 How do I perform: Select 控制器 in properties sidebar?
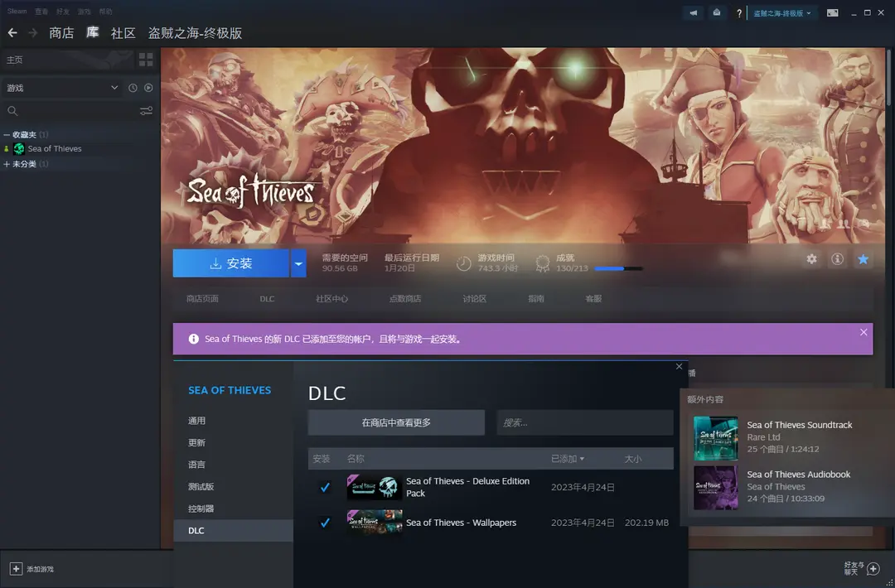[201, 508]
